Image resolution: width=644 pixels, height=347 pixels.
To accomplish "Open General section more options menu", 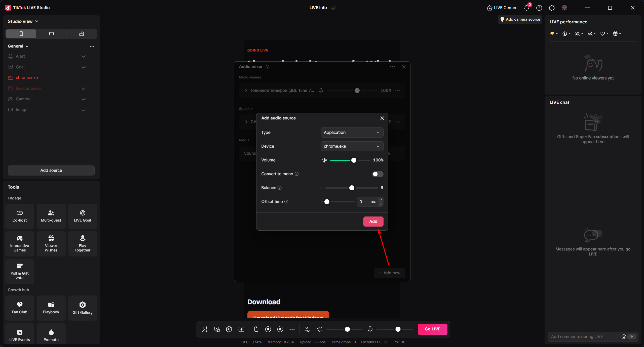I will 92,46.
